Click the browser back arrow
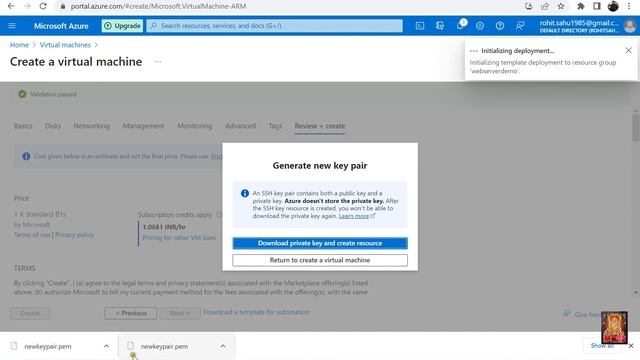Viewport: 640px width, 360px height. tap(11, 6)
